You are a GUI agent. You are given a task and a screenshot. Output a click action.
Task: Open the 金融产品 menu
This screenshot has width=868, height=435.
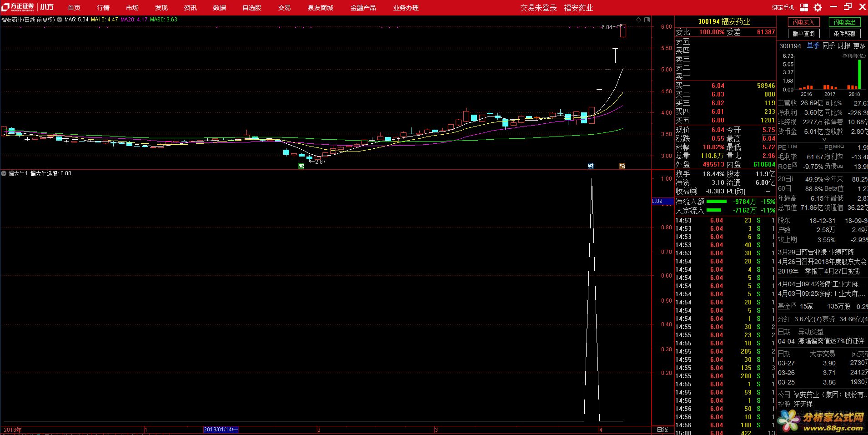click(363, 8)
